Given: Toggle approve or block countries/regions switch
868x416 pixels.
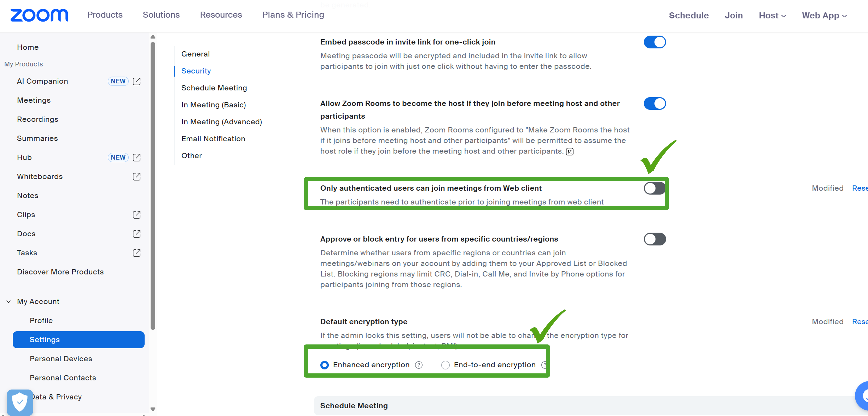Looking at the screenshot, I should coord(654,239).
